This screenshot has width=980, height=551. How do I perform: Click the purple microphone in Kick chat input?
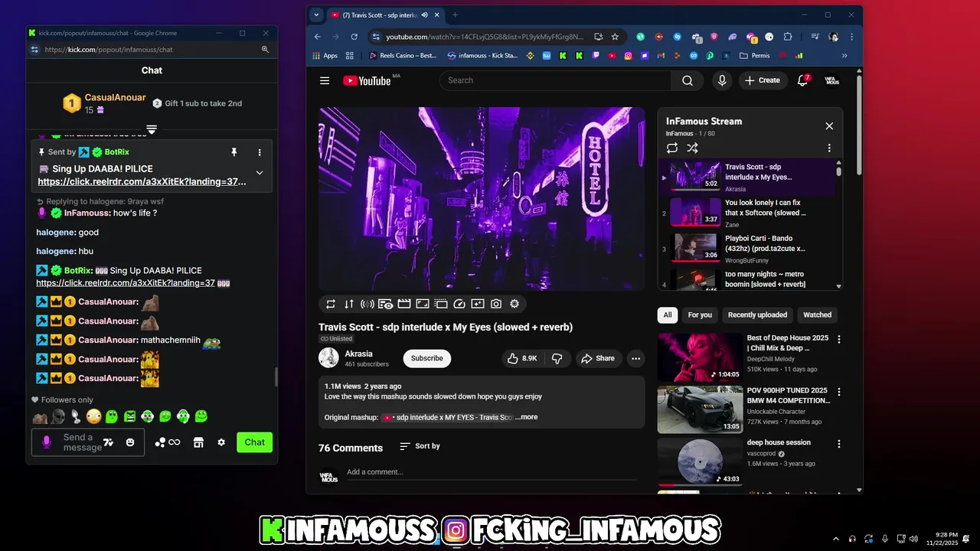(x=47, y=442)
